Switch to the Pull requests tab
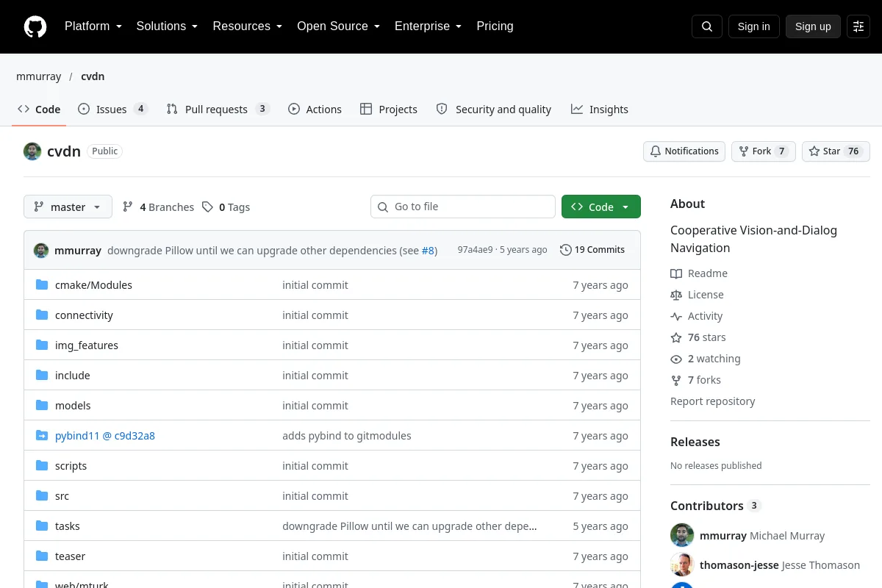The image size is (882, 588). pos(218,110)
